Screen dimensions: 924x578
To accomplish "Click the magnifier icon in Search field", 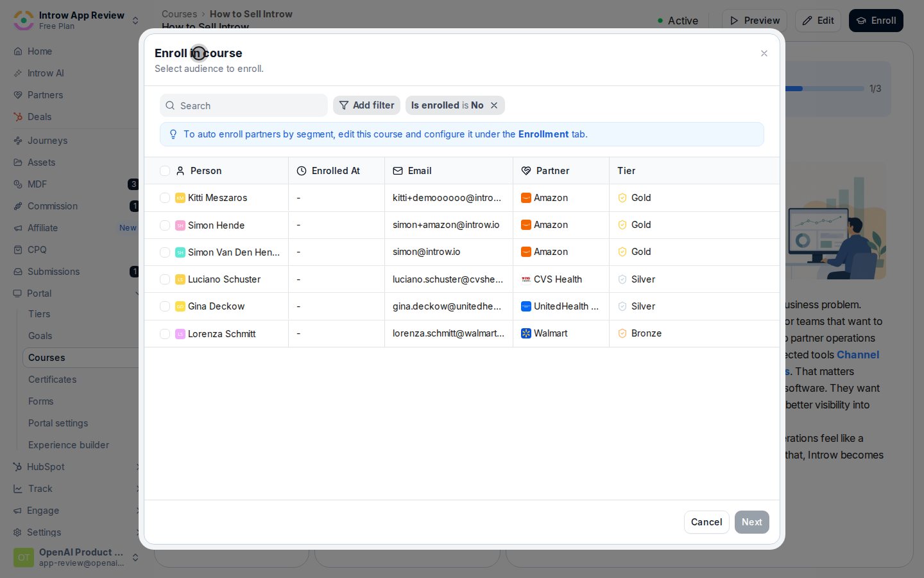I will click(170, 105).
